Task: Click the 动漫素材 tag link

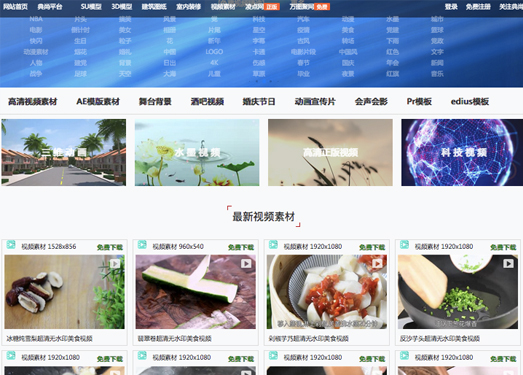Action: pyautogui.click(x=36, y=52)
